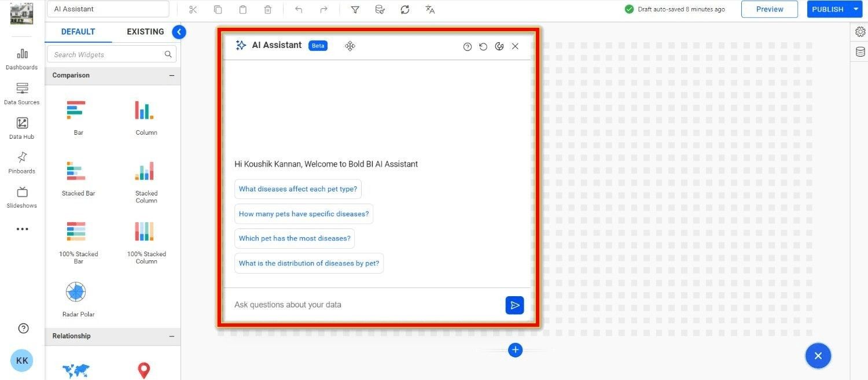Screen dimensions: 868x380
Task: Open the localization translate icon
Action: pos(430,9)
